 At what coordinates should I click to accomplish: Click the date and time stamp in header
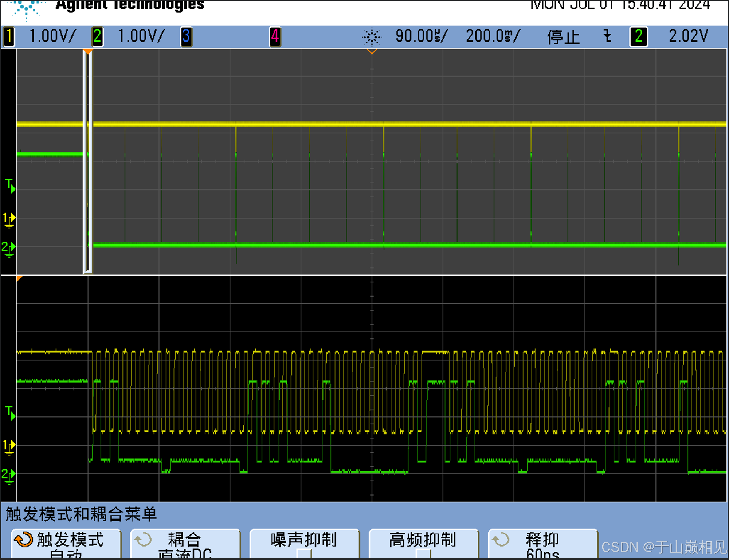[620, 5]
